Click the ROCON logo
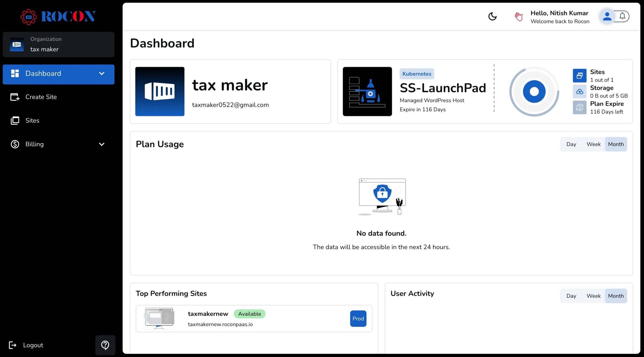This screenshot has width=644, height=357. [58, 17]
